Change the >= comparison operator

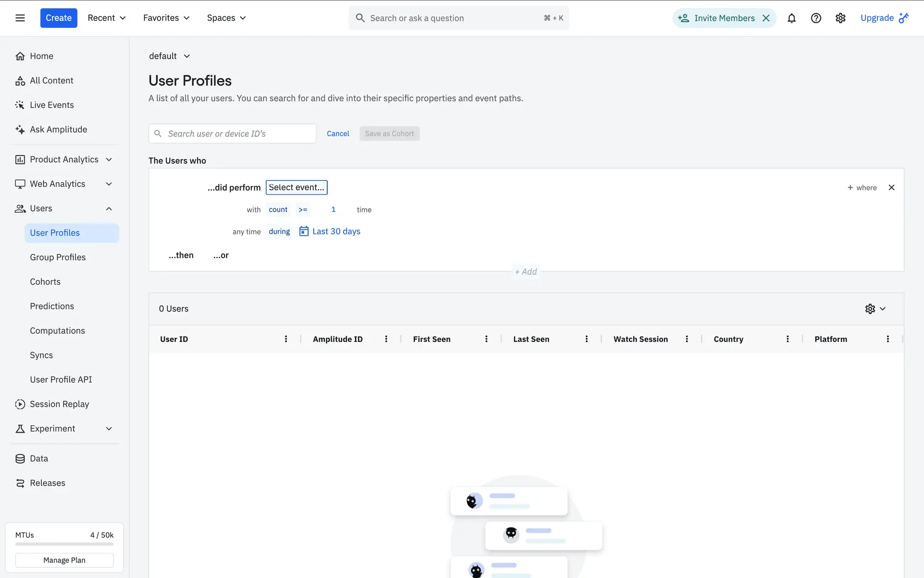(303, 210)
